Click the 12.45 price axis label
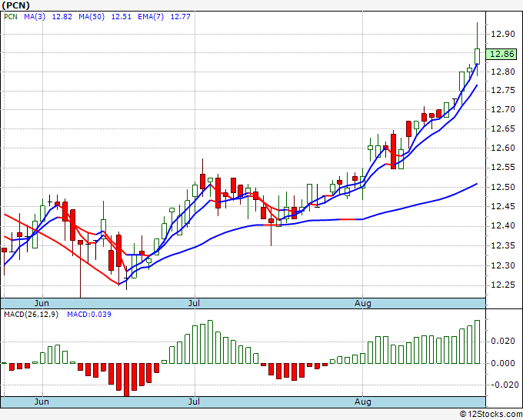This screenshot has height=420, width=523. click(x=503, y=206)
